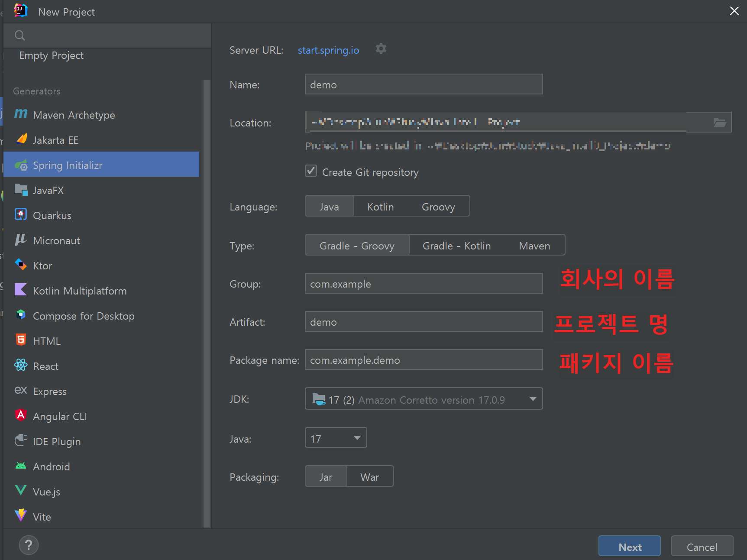Click the Package name field
Viewport: 747px width, 560px height.
pyautogui.click(x=424, y=359)
